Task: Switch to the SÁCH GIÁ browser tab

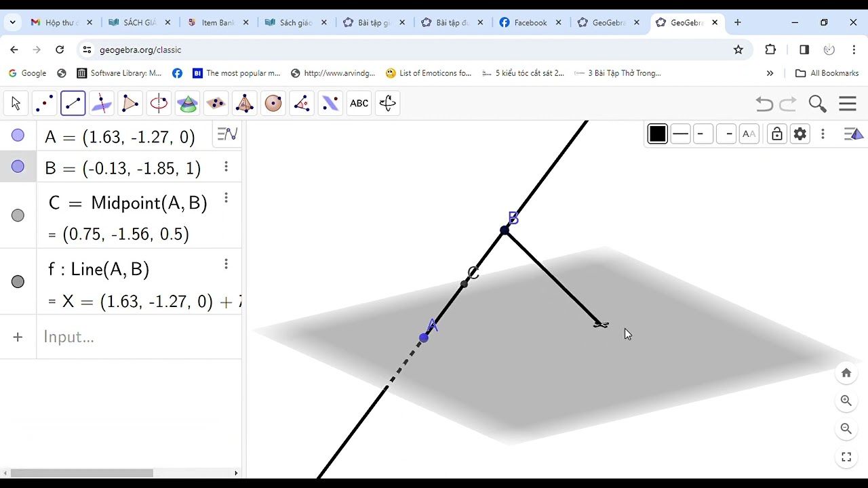Action: coord(140,22)
